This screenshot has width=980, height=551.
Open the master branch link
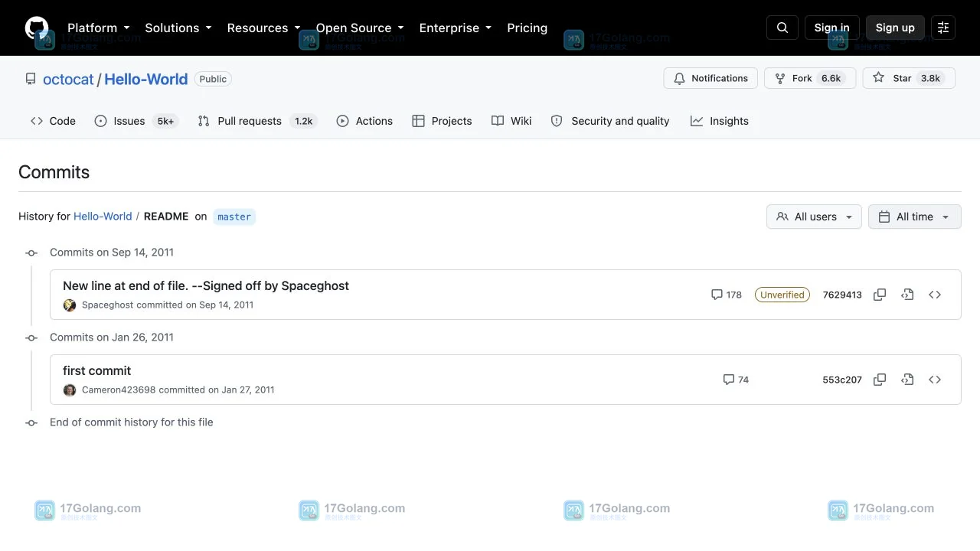[x=234, y=217]
